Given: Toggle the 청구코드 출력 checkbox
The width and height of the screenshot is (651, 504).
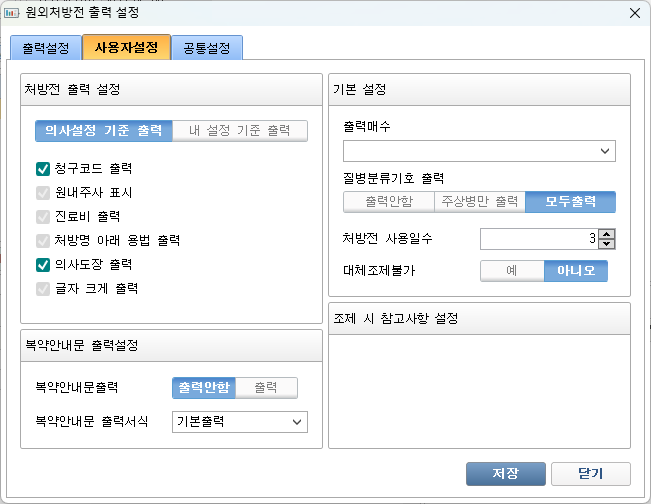Looking at the screenshot, I should [x=43, y=169].
